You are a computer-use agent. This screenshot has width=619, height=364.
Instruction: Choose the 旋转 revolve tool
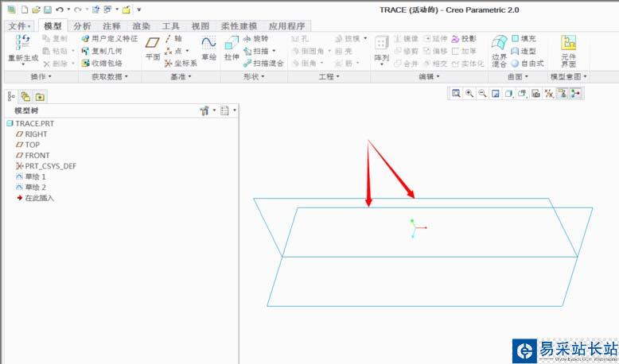[256, 39]
